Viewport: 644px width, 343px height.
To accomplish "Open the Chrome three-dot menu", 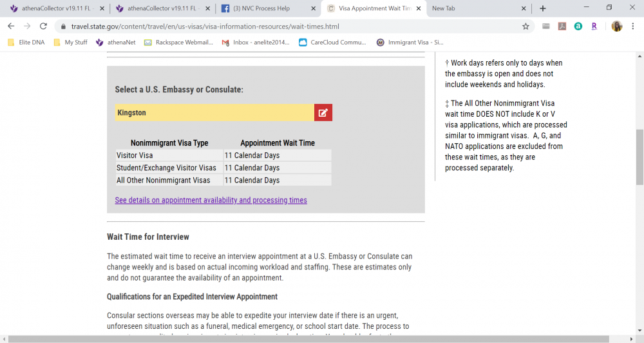I will pos(634,26).
